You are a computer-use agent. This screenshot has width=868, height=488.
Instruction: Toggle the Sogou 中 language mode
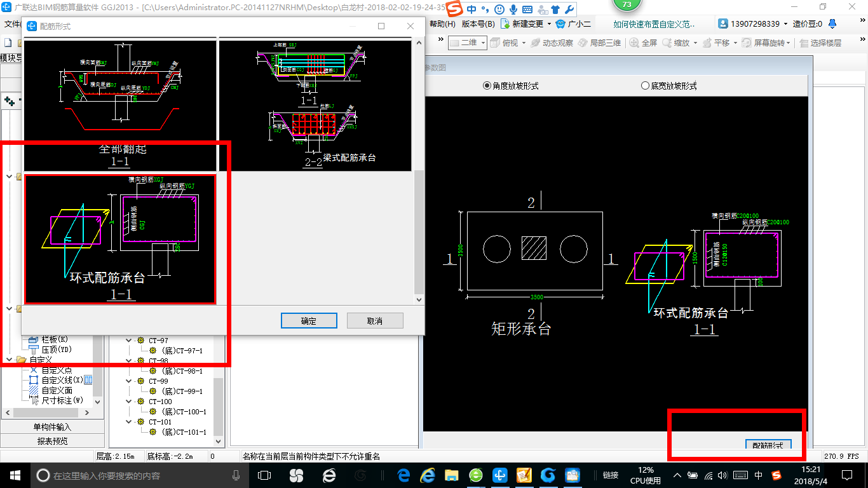(471, 10)
